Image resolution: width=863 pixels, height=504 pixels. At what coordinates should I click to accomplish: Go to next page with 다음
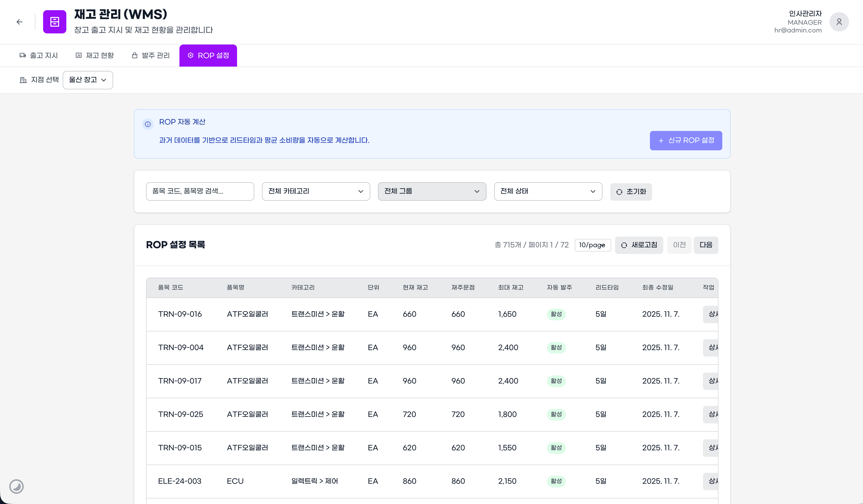click(x=705, y=245)
